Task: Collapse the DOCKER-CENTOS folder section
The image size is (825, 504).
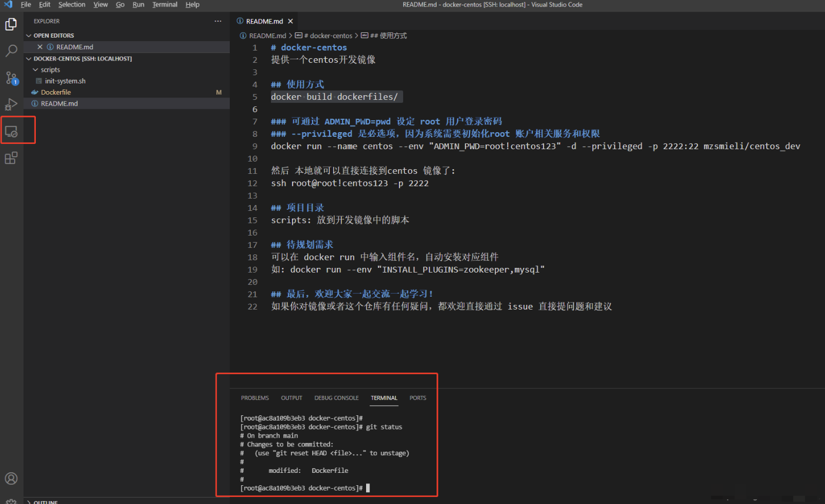Action: [x=29, y=59]
